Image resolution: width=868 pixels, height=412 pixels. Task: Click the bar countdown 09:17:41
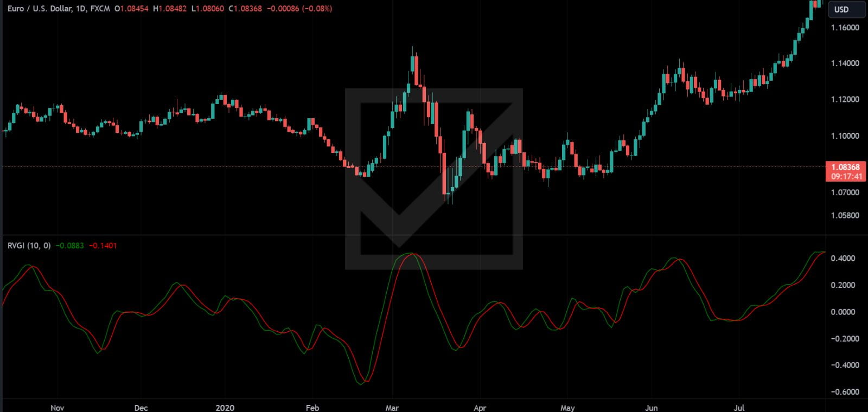(846, 176)
